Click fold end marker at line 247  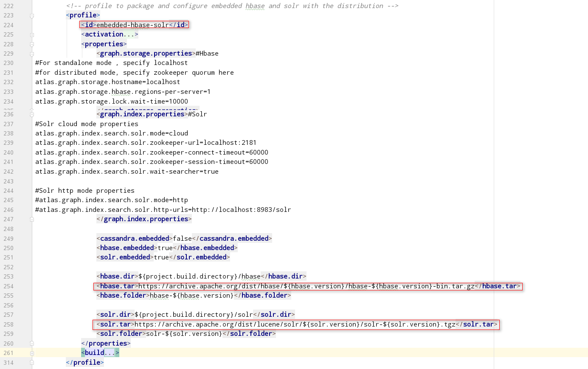pos(32,220)
